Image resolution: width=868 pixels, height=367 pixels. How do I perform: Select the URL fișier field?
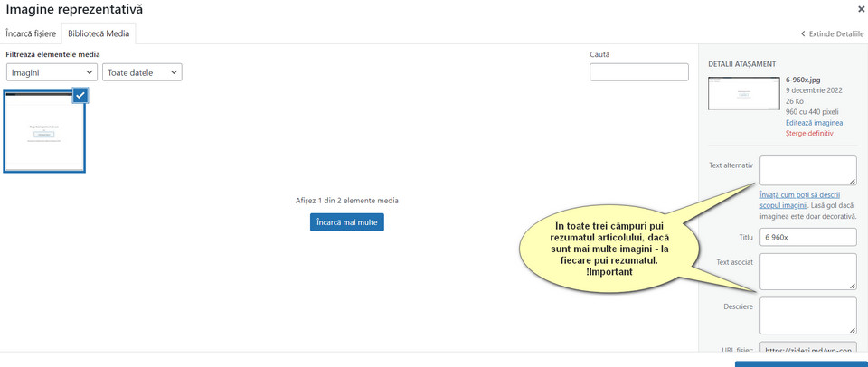click(x=807, y=350)
